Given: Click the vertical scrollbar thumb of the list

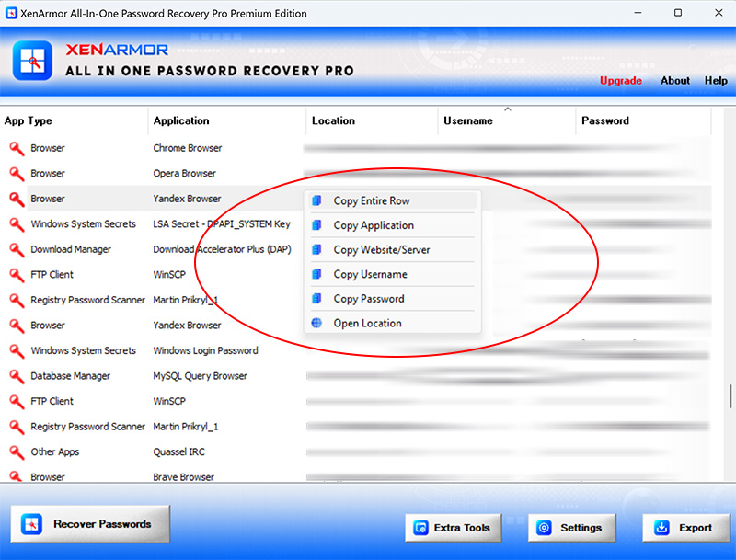Looking at the screenshot, I should coord(730,396).
